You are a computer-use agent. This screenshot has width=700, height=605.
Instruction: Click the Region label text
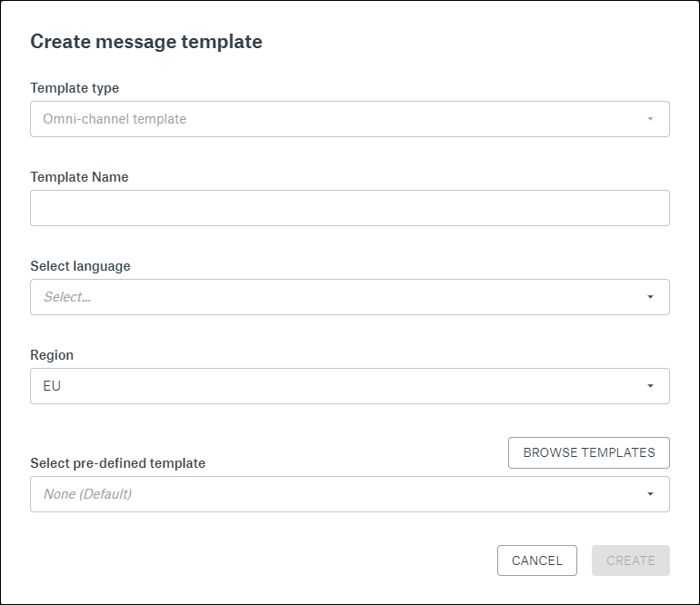tap(52, 355)
